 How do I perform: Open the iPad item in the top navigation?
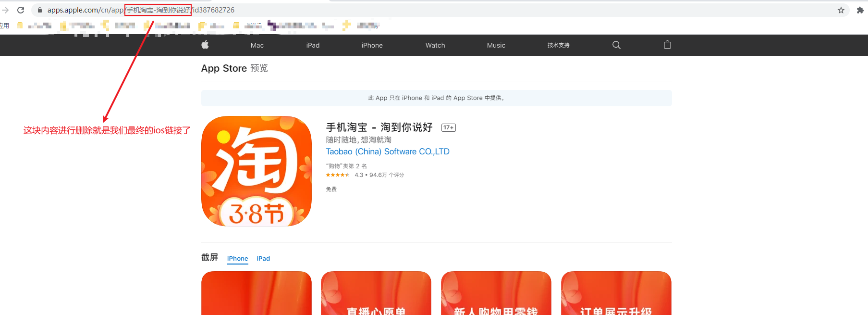[x=313, y=45]
